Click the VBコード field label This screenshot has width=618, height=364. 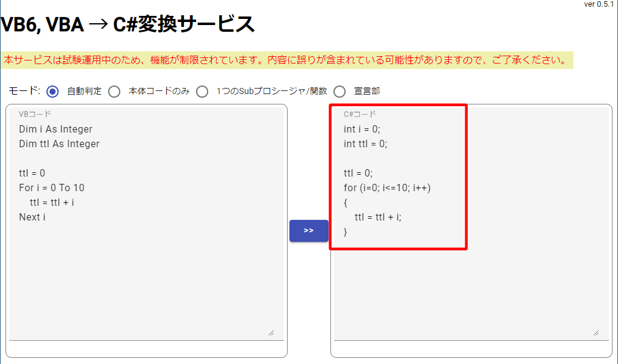35,114
